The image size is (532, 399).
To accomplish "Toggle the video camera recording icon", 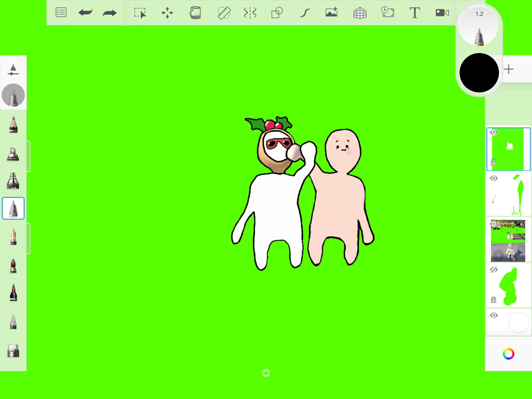I will click(442, 12).
